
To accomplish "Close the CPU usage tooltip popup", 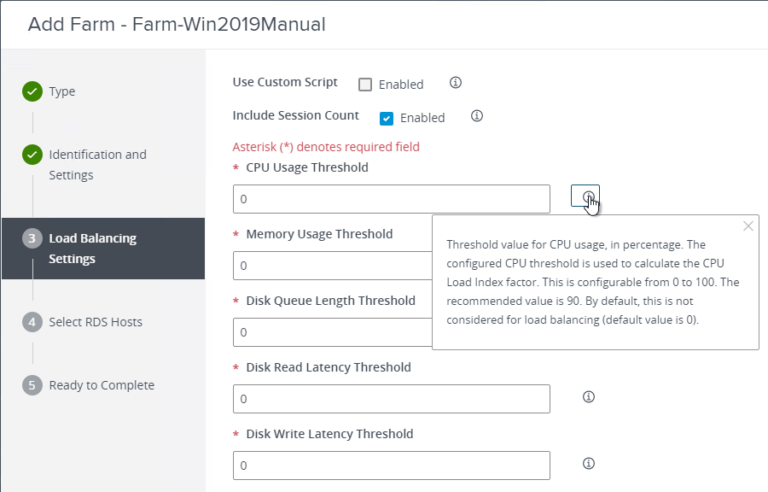I will point(748,226).
